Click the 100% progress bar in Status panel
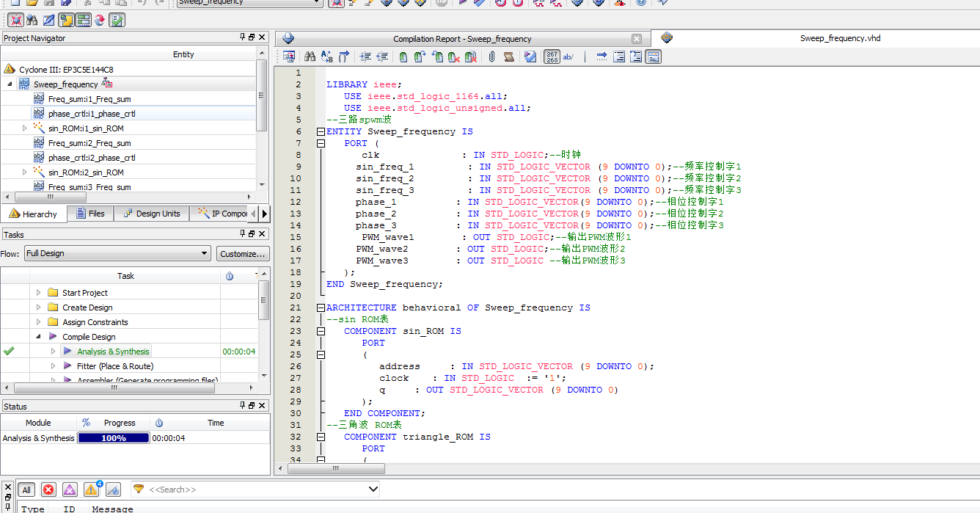Viewport: 980px width, 513px height. 114,438
